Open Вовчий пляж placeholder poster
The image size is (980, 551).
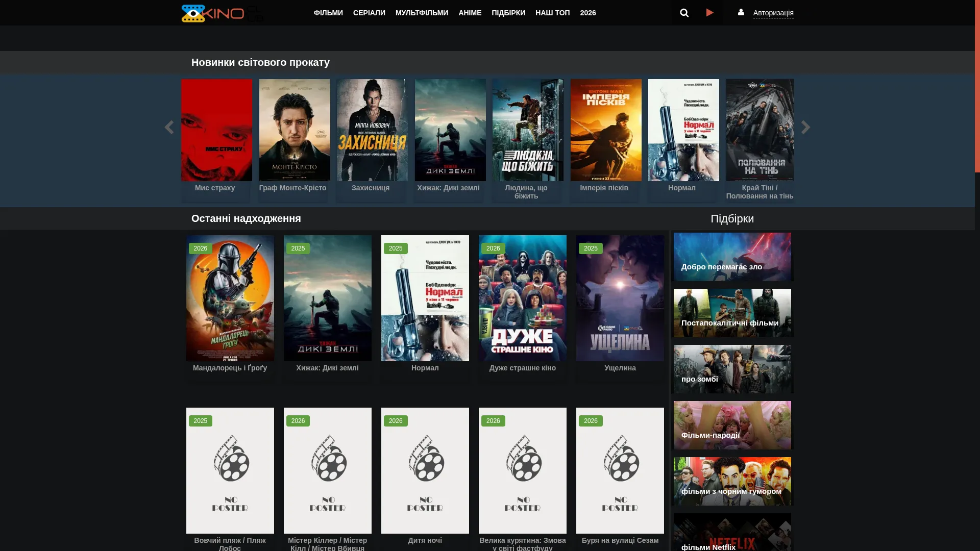click(230, 470)
